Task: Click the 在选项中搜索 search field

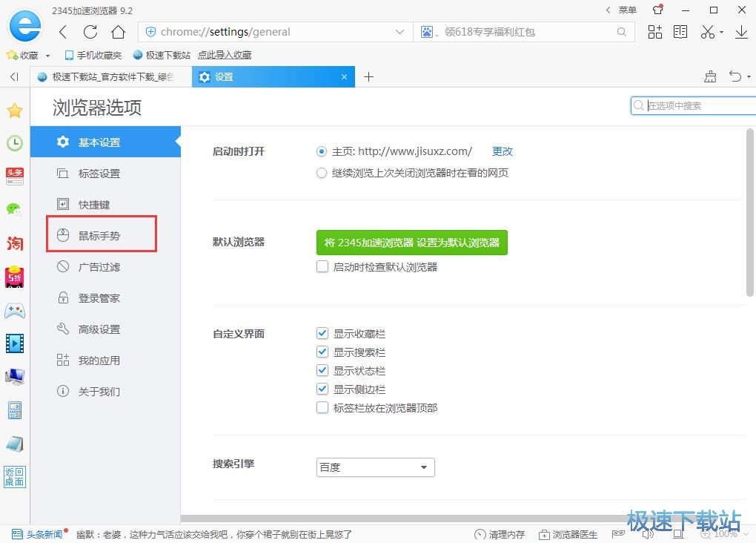Action: pos(693,105)
